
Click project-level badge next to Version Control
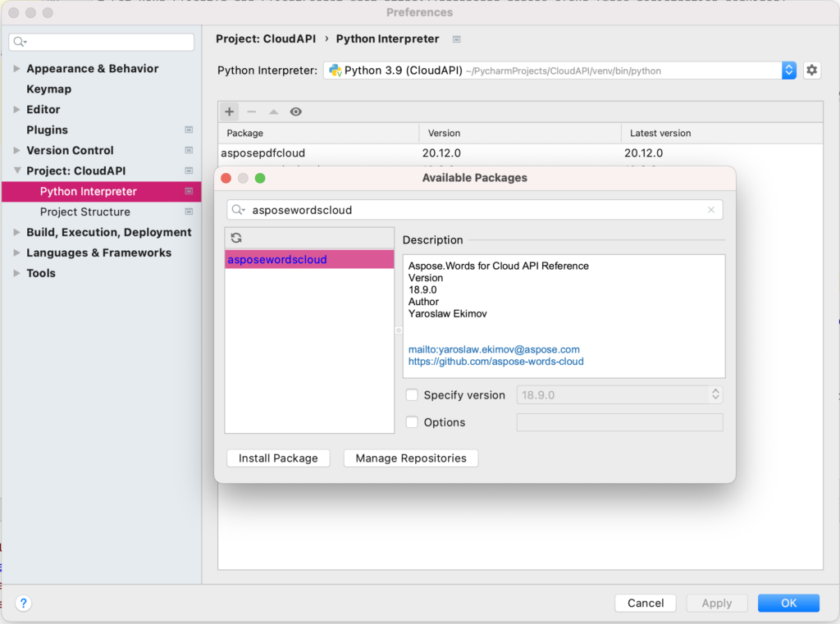point(189,150)
